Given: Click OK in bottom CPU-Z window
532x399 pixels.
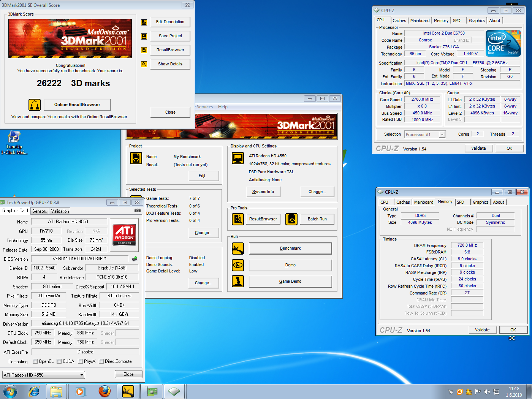Looking at the screenshot, I should pyautogui.click(x=513, y=330).
